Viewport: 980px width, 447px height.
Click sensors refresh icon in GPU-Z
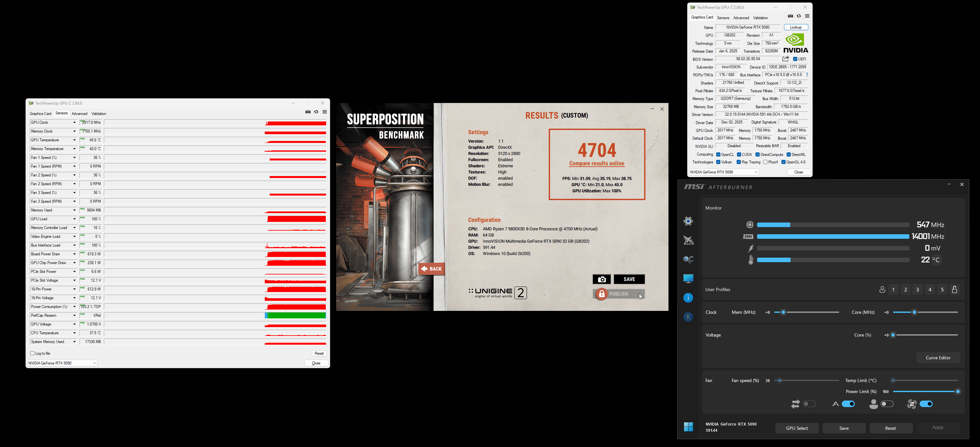pyautogui.click(x=316, y=112)
